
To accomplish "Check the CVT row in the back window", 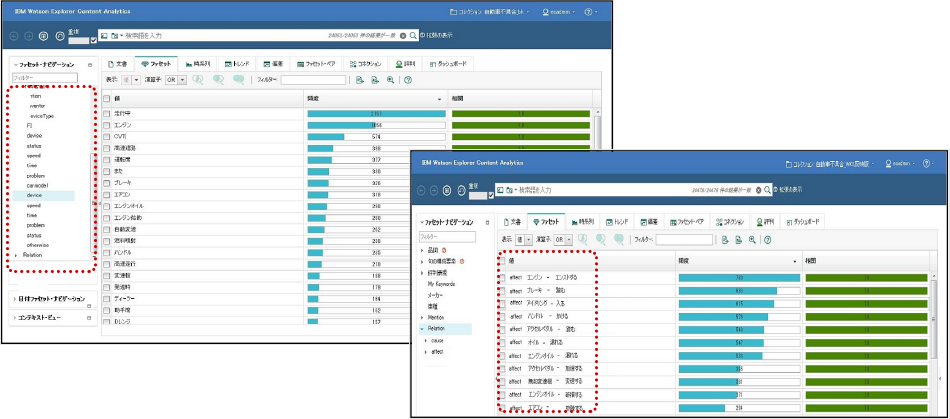I will [107, 136].
